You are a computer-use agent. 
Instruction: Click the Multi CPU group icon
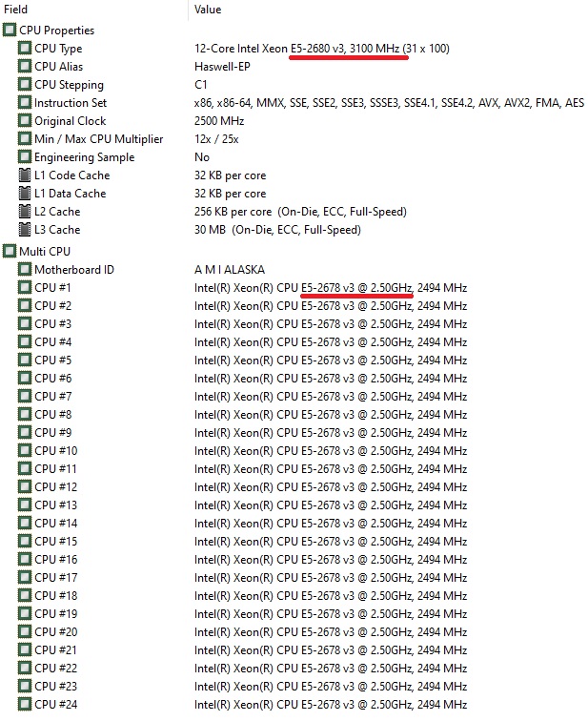pos(10,251)
